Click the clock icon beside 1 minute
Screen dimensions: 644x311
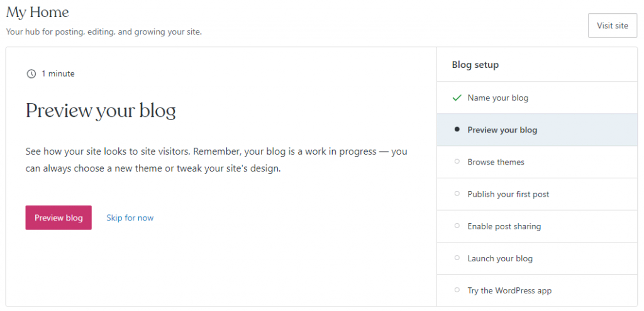coord(31,74)
